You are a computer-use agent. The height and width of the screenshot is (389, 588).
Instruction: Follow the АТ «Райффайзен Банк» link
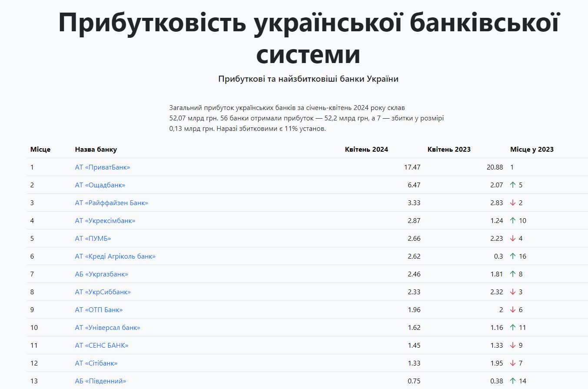click(111, 203)
